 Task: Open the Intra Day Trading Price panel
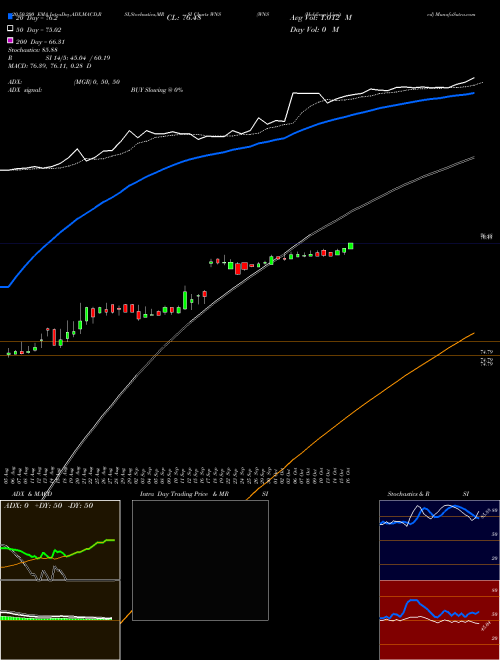coord(200,560)
